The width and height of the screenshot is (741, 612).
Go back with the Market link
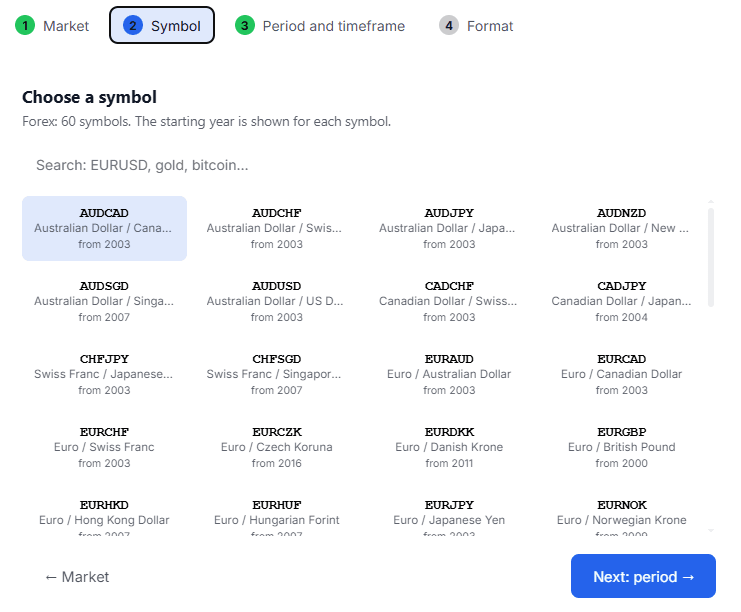coord(77,577)
